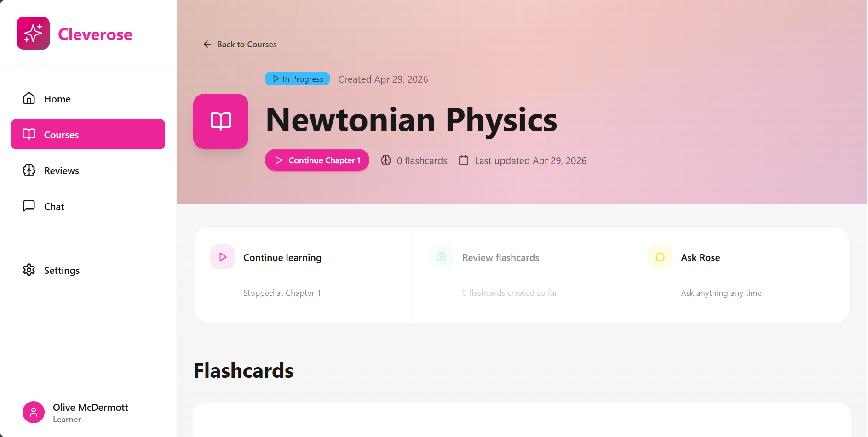Click the pink course book icon tile
This screenshot has height=437, width=868.
click(x=221, y=121)
